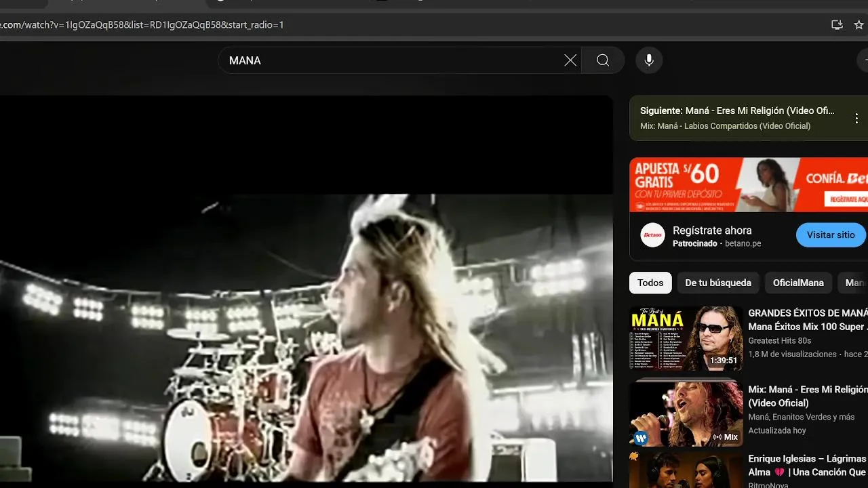Click the 1,8 M de visualizaciones text
Screen dimensions: 868x488
(792, 354)
